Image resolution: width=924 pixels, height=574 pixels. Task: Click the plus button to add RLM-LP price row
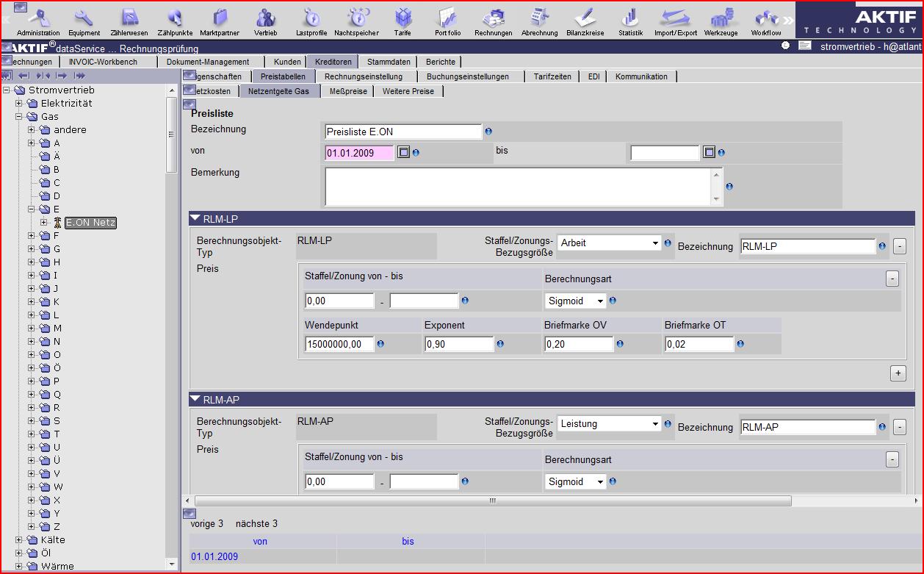click(x=898, y=373)
